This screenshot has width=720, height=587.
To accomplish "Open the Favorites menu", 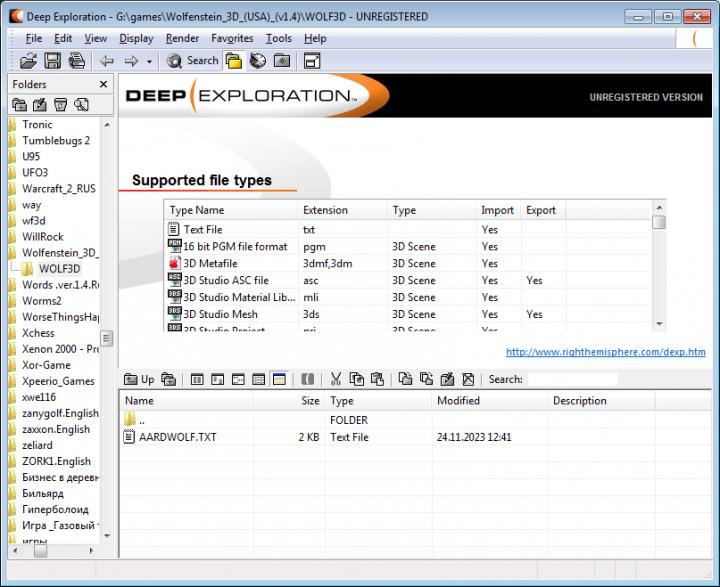I will pyautogui.click(x=232, y=39).
